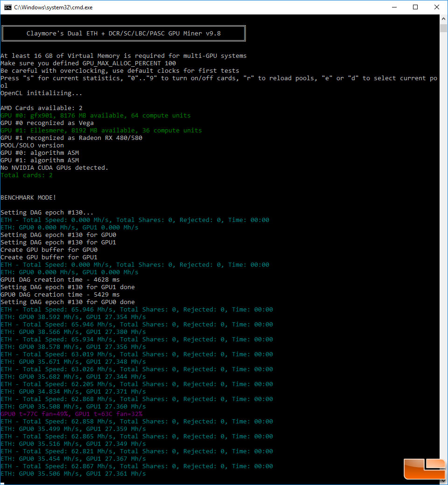Click the green line "GPU #1: Ellesmere, 8192 MB available"
The image size is (448, 485).
(x=101, y=130)
